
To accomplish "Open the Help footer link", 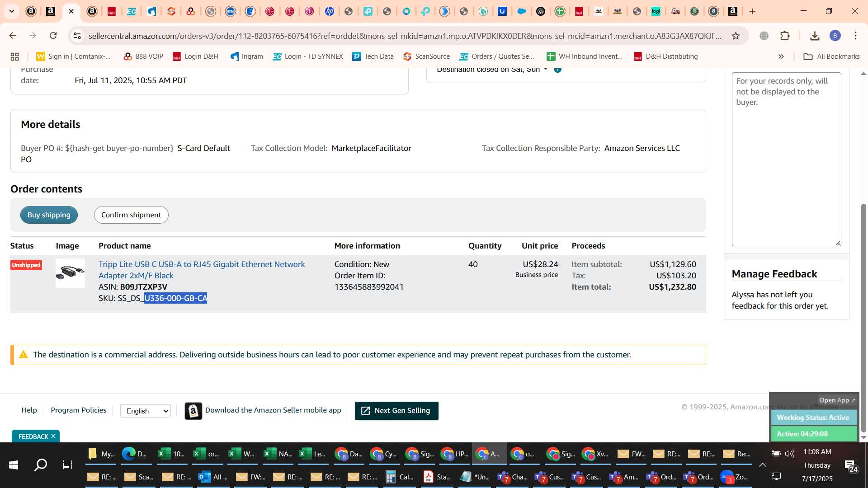I will coord(29,410).
